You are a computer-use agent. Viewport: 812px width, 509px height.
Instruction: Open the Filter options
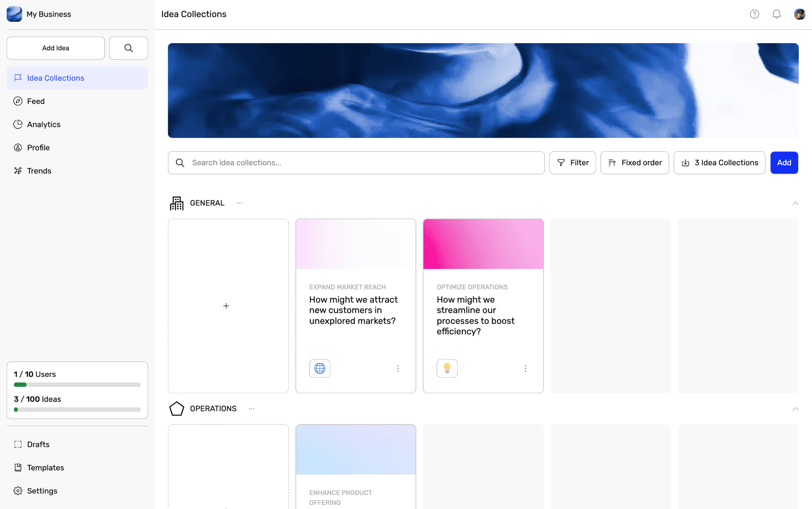pyautogui.click(x=573, y=163)
